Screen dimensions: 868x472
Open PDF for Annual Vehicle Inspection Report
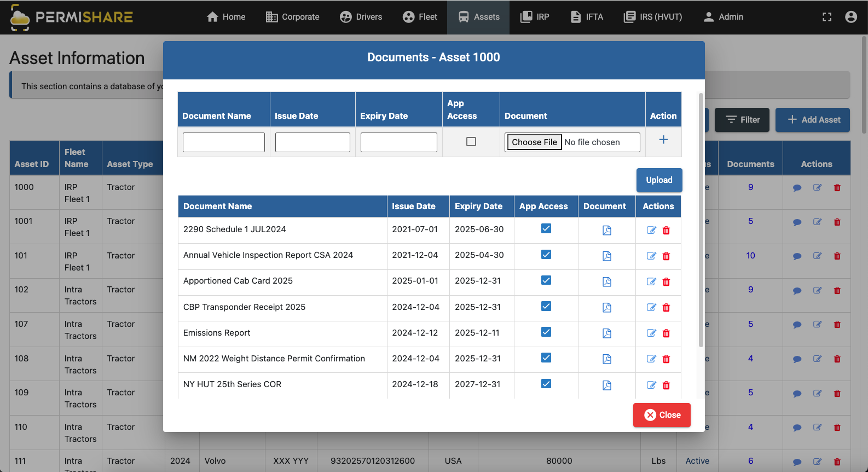point(606,256)
